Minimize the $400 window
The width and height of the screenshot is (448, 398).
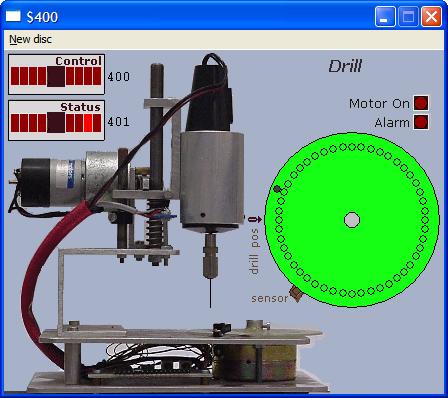click(x=385, y=16)
